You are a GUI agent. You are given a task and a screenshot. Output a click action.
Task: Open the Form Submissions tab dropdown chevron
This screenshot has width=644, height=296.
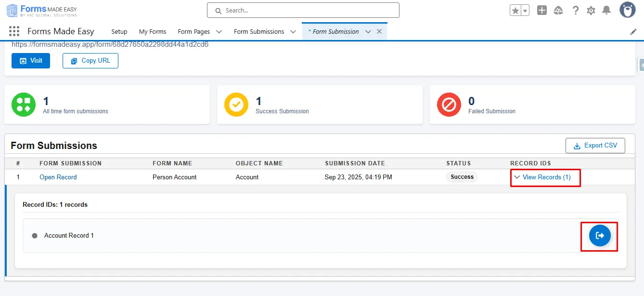click(x=293, y=32)
